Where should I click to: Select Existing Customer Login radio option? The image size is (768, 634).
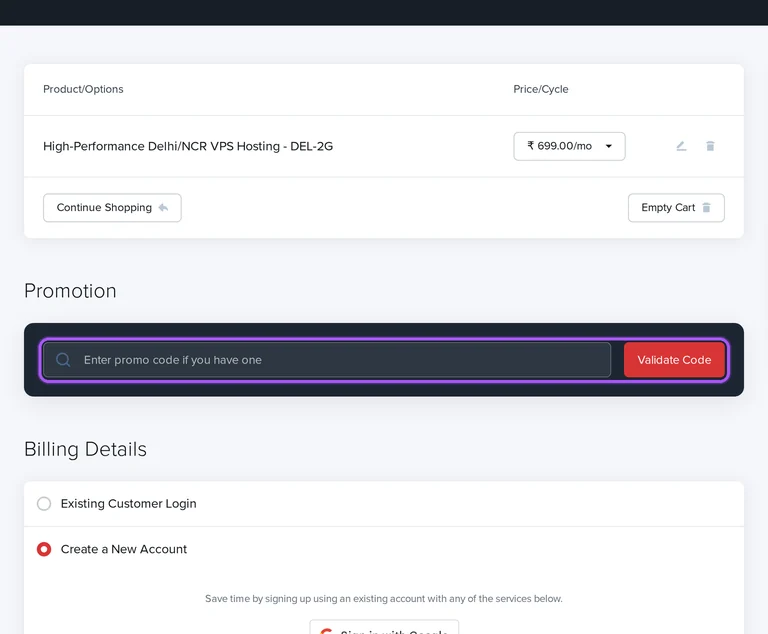point(44,504)
